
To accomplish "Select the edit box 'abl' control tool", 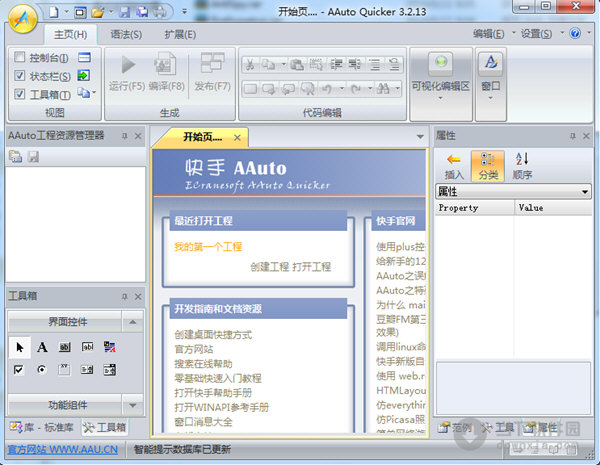I will pos(87,347).
